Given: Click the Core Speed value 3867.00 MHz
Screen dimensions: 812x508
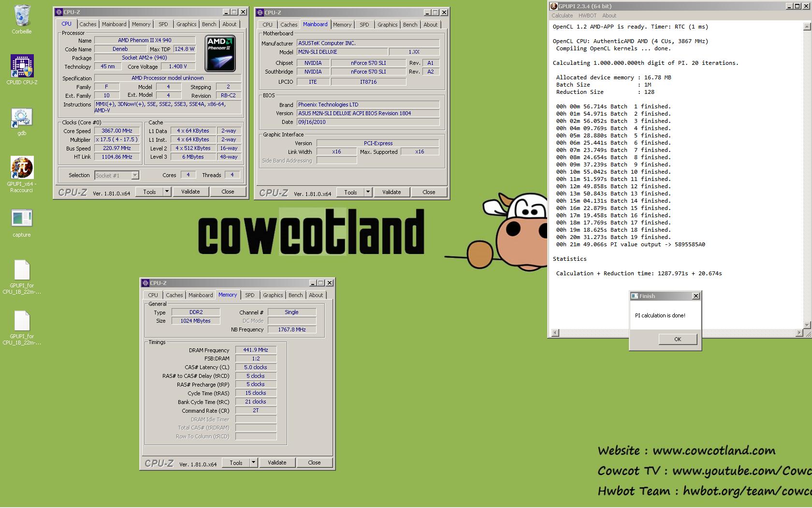Looking at the screenshot, I should pyautogui.click(x=117, y=131).
